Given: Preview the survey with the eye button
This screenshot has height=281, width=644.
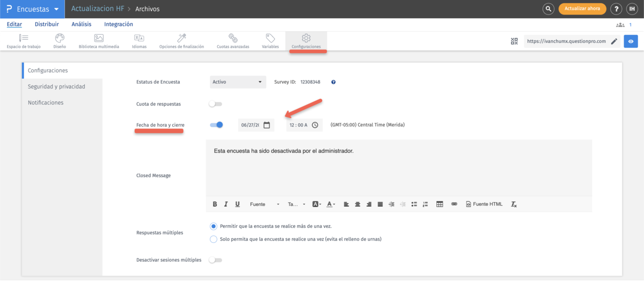Looking at the screenshot, I should click(631, 41).
